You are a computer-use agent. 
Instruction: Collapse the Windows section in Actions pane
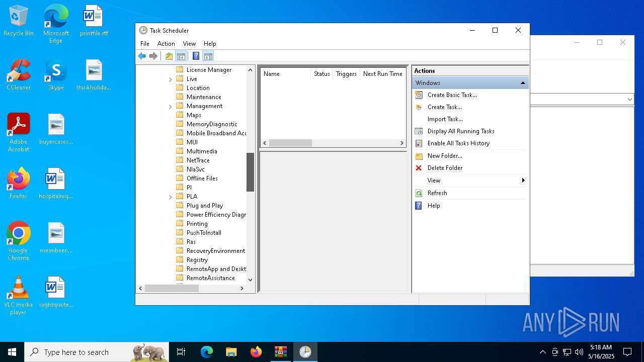tap(523, 83)
